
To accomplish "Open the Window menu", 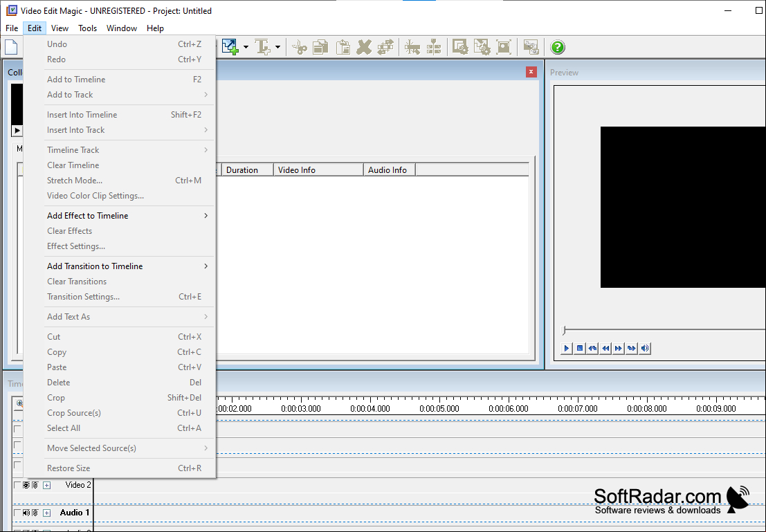I will [122, 28].
